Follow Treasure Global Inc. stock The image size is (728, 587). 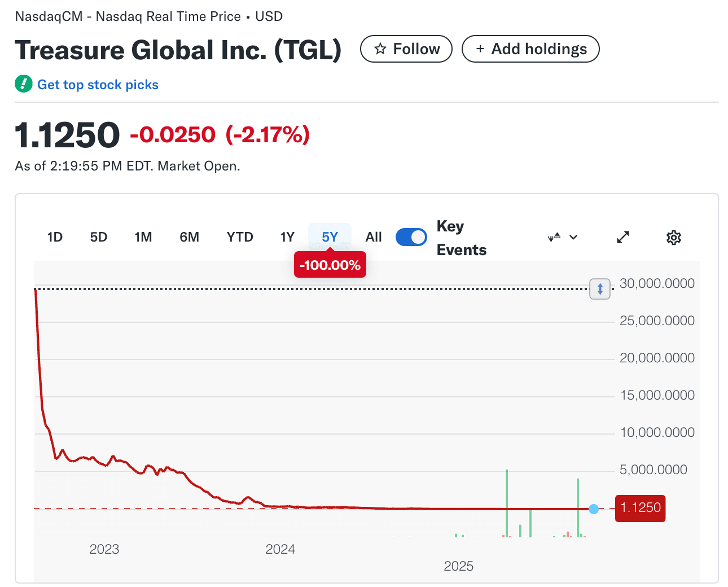click(406, 49)
